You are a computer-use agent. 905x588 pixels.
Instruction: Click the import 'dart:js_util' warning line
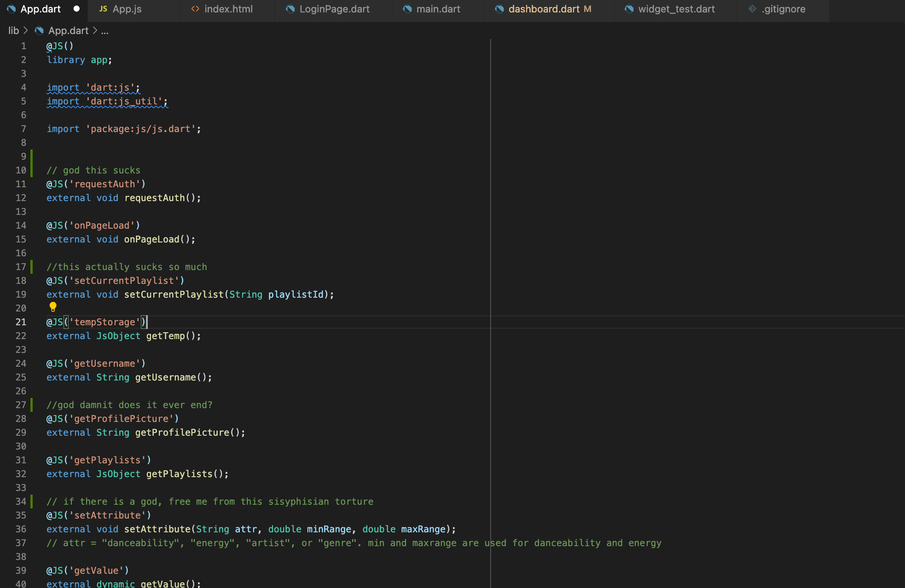tap(107, 101)
